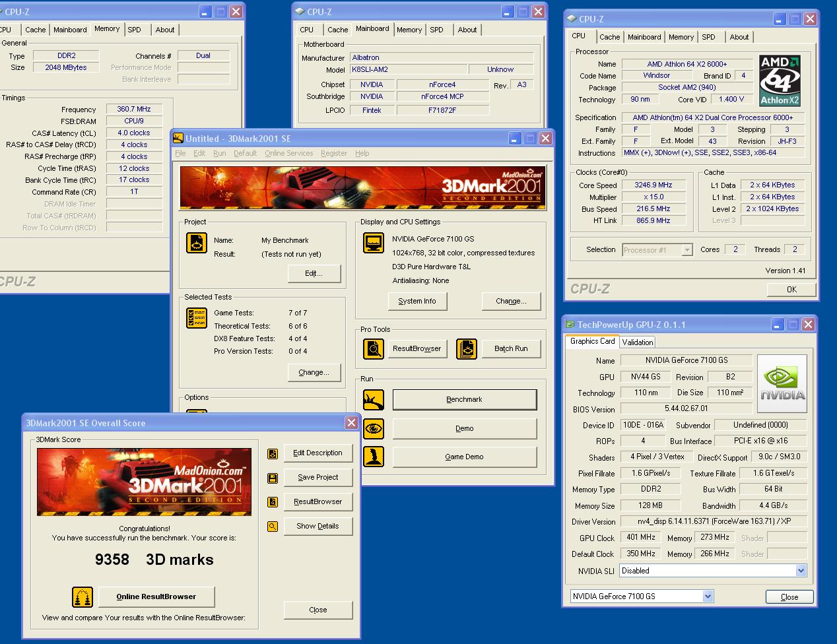Click the OK button in CPU-Z
The height and width of the screenshot is (644, 837).
(791, 290)
